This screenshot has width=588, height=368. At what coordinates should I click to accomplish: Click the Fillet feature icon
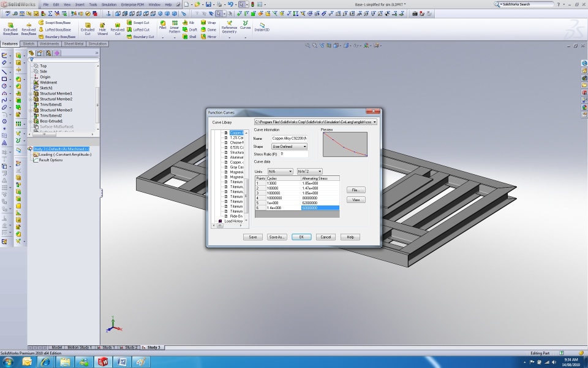pos(163,25)
